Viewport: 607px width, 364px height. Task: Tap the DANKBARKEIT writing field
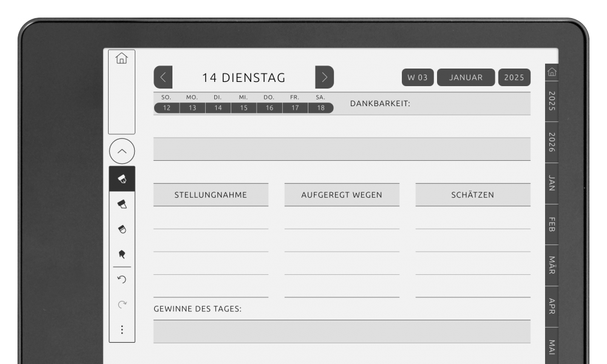click(x=432, y=104)
